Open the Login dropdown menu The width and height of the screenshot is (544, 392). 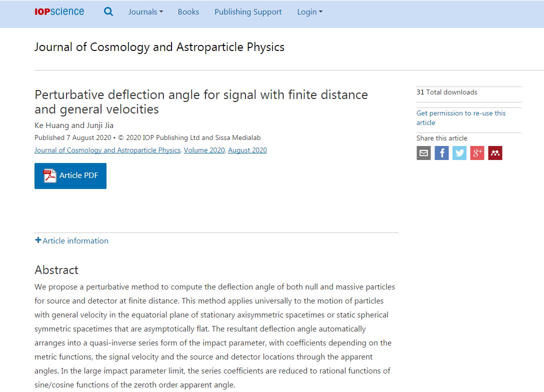coord(309,12)
